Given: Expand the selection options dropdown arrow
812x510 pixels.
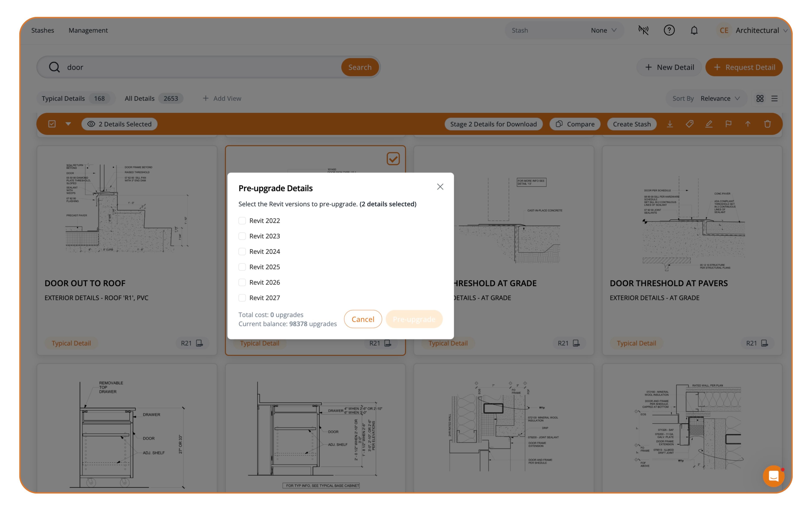Looking at the screenshot, I should tap(68, 124).
